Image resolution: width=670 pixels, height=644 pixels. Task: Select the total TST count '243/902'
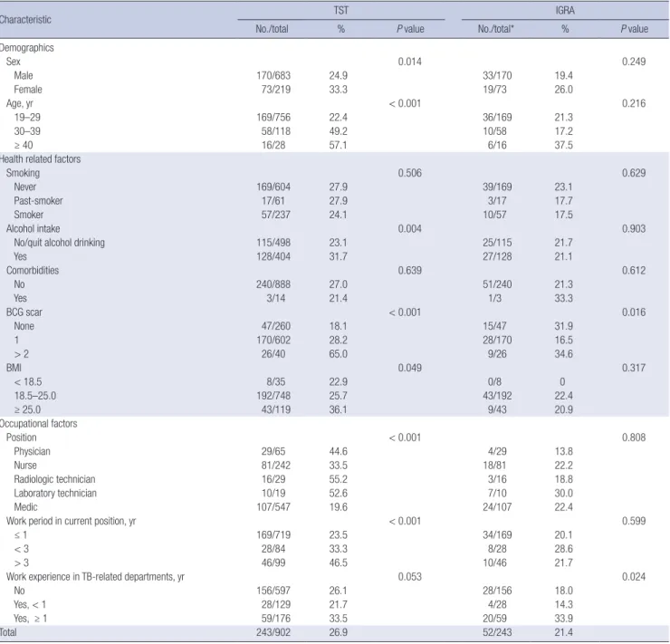273,632
